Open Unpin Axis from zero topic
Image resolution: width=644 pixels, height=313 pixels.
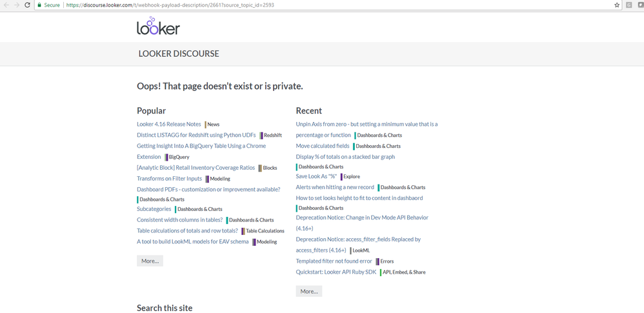[367, 129]
